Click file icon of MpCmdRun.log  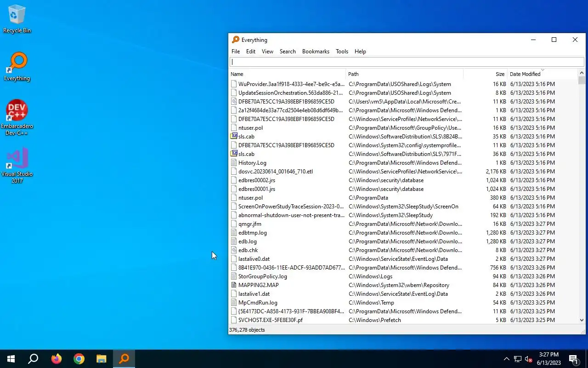coord(234,303)
